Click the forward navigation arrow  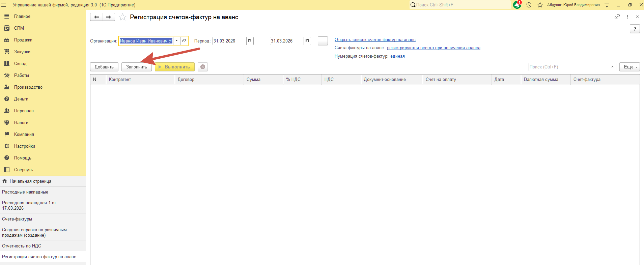[x=109, y=17]
